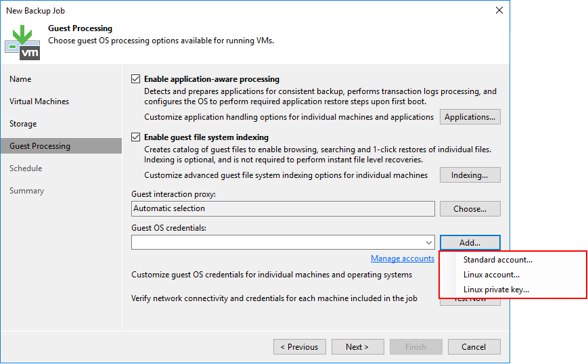Viewport: 588px width, 364px height.
Task: Pick Linux private key menu option
Action: (x=496, y=290)
